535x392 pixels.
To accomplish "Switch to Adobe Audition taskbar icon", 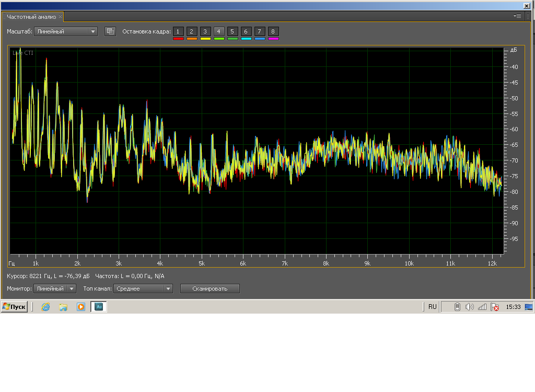I will click(x=99, y=307).
